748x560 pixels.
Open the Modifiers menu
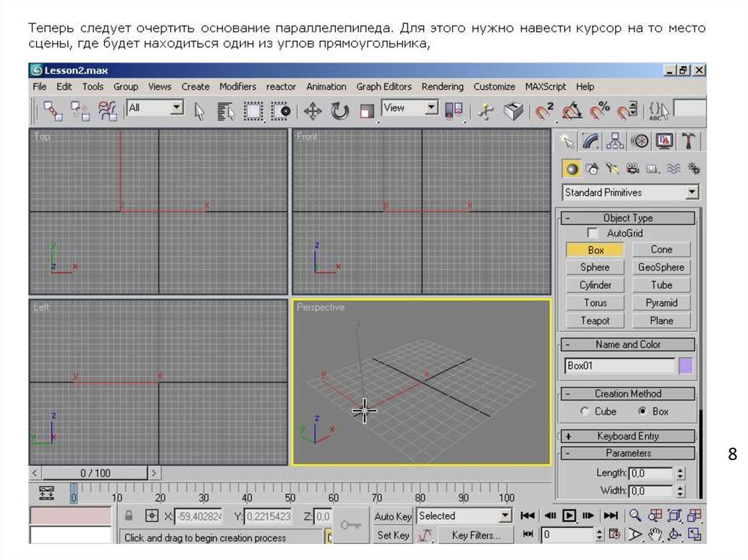237,86
